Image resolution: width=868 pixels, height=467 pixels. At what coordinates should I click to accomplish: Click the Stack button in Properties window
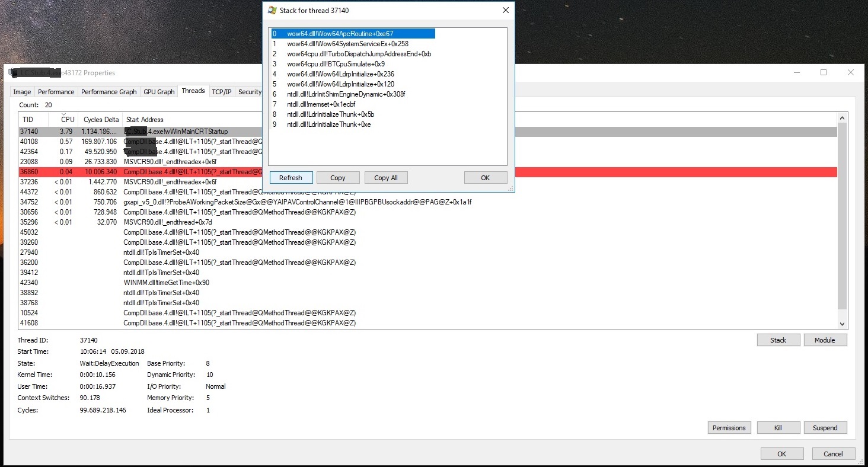778,340
